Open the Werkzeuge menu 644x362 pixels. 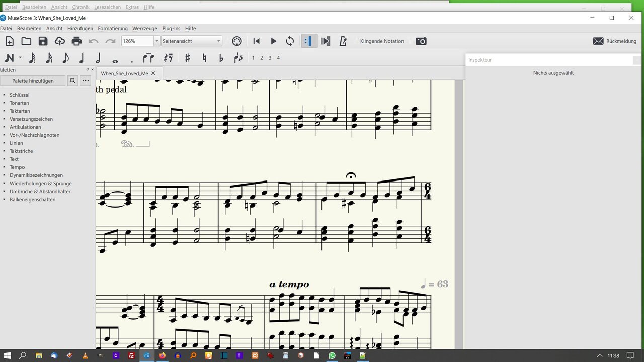pyautogui.click(x=145, y=29)
